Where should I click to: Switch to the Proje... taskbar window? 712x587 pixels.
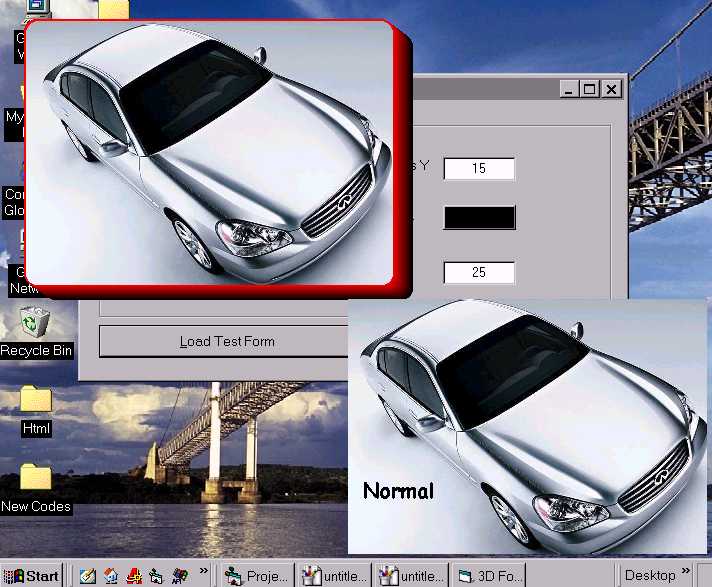258,576
